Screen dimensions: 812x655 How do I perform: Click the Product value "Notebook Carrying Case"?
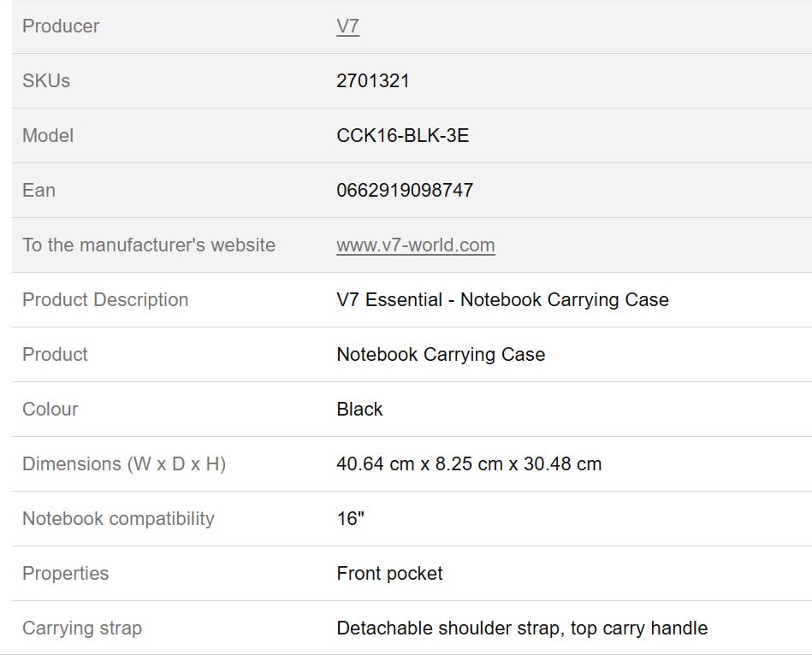[441, 355]
